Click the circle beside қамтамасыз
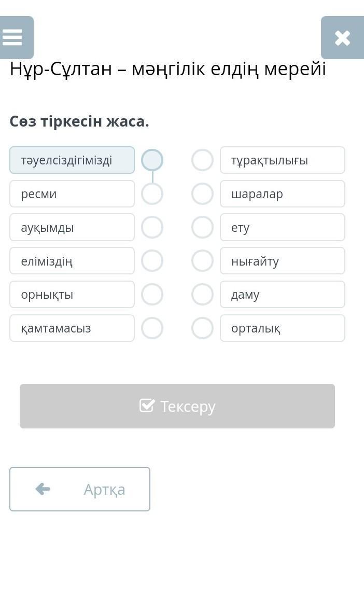This screenshot has width=364, height=611. coord(152,328)
